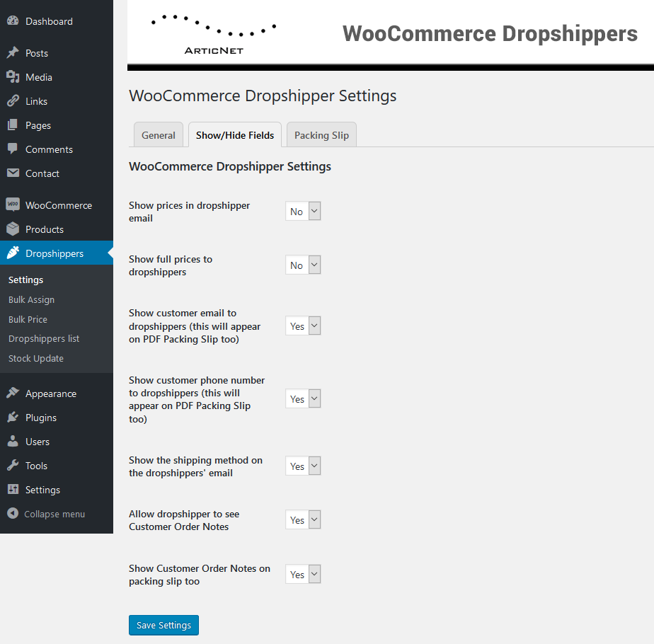Open the Posts menu label
The width and height of the screenshot is (654, 644).
point(37,53)
